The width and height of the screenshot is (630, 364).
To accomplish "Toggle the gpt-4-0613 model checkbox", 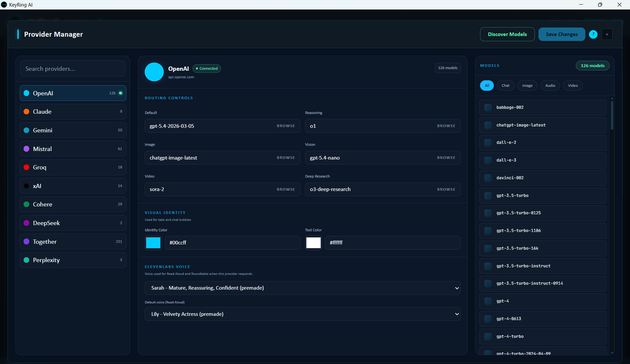I will [488, 319].
